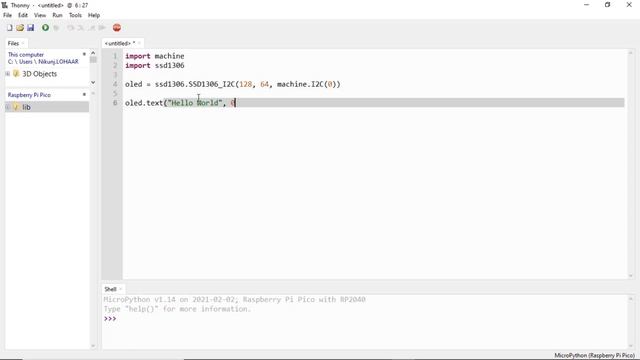Click the "Hello World" string on line 6
Screen dimensions: 640x360
click(x=195, y=103)
